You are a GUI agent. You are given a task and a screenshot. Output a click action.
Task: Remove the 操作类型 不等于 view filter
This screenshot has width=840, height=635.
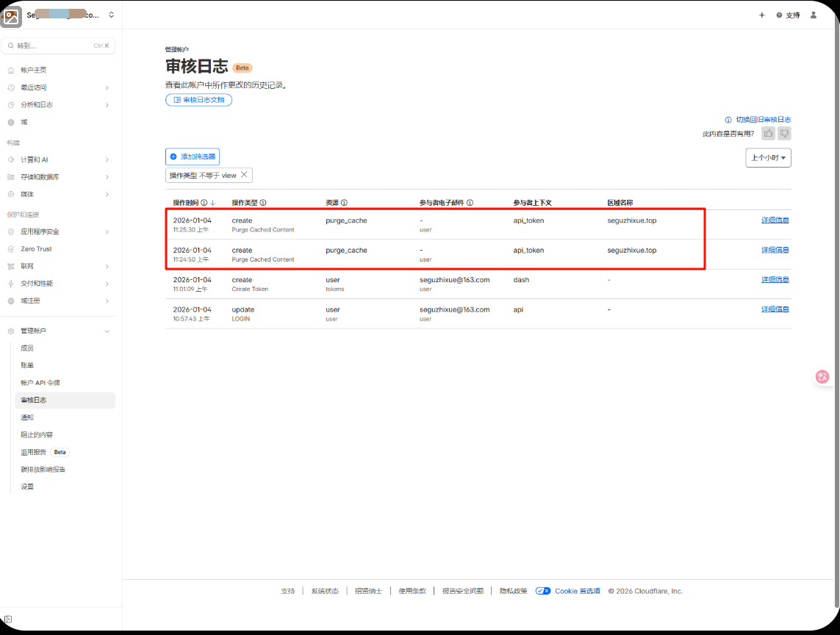[244, 175]
